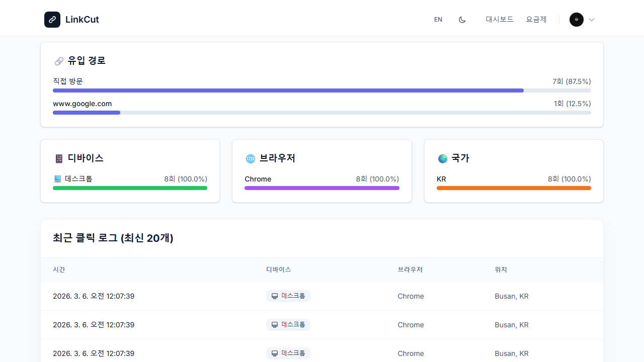Image resolution: width=644 pixels, height=362 pixels.
Task: Click the globe icon beside 브라우저
Action: pos(251,158)
